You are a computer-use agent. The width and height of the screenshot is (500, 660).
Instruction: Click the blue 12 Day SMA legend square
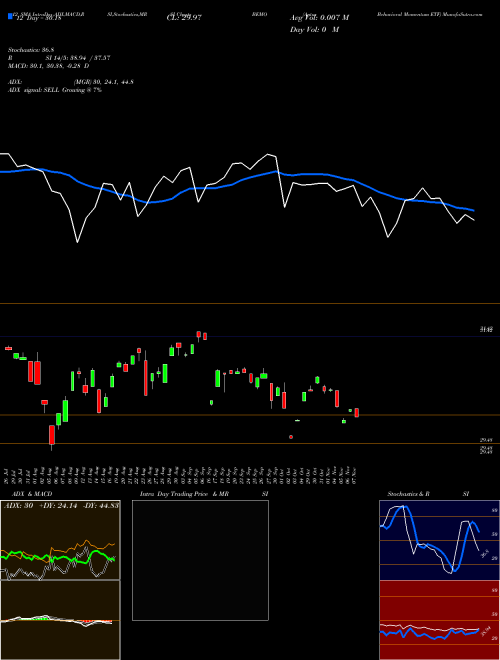[x=10, y=16]
